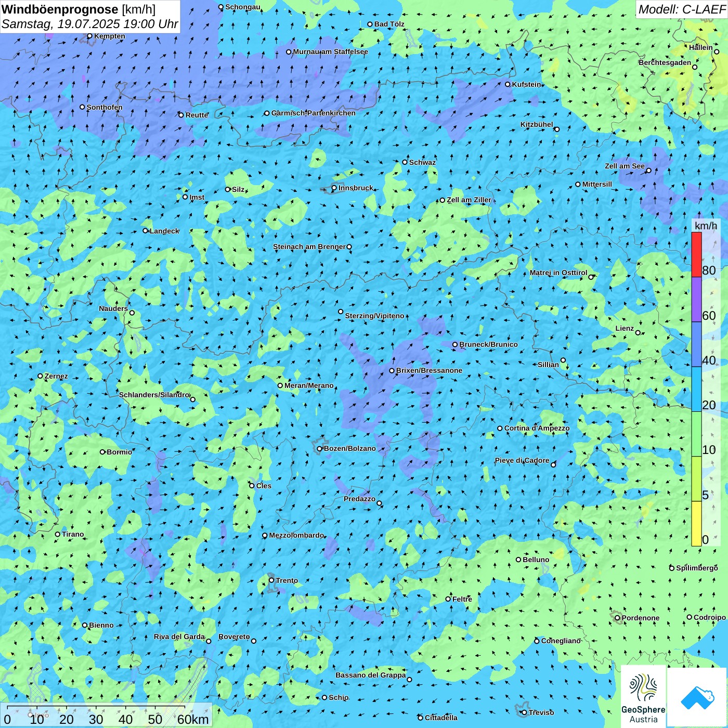This screenshot has height=728, width=728.
Task: Click the Riva del Garda label
Action: [179, 636]
